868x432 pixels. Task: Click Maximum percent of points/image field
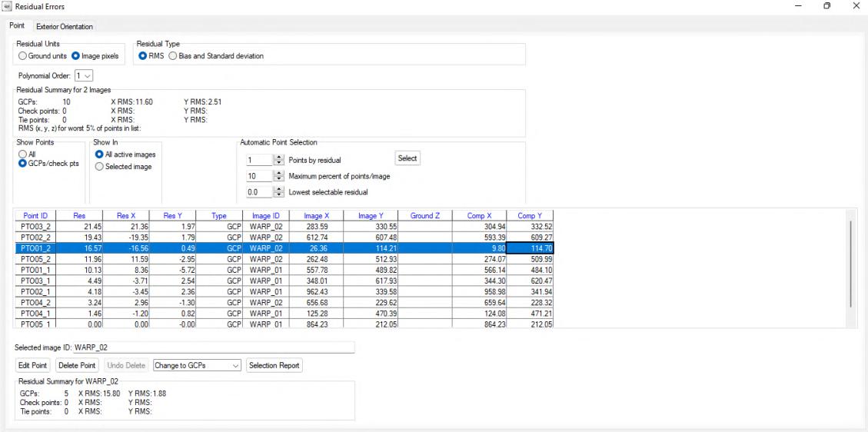260,176
